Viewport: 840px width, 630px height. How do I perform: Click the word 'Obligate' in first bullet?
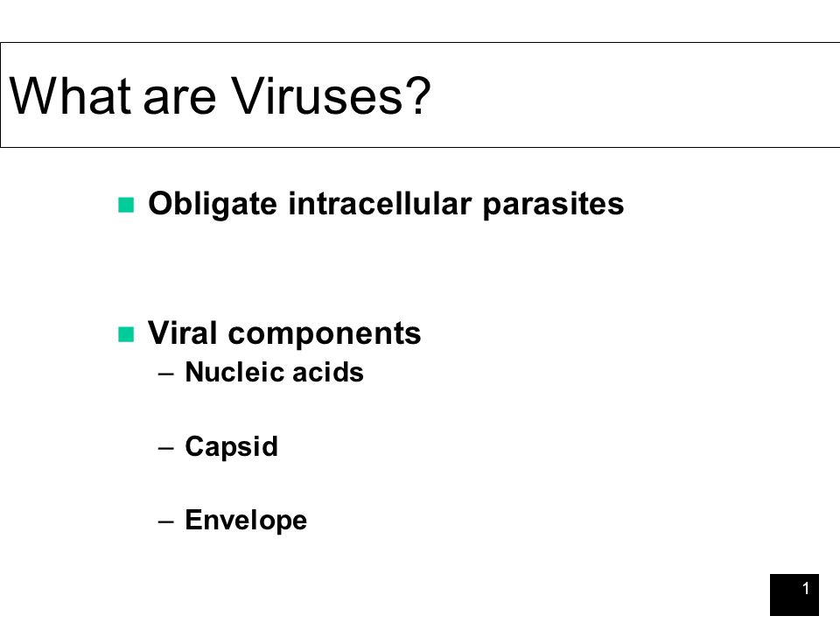(213, 204)
